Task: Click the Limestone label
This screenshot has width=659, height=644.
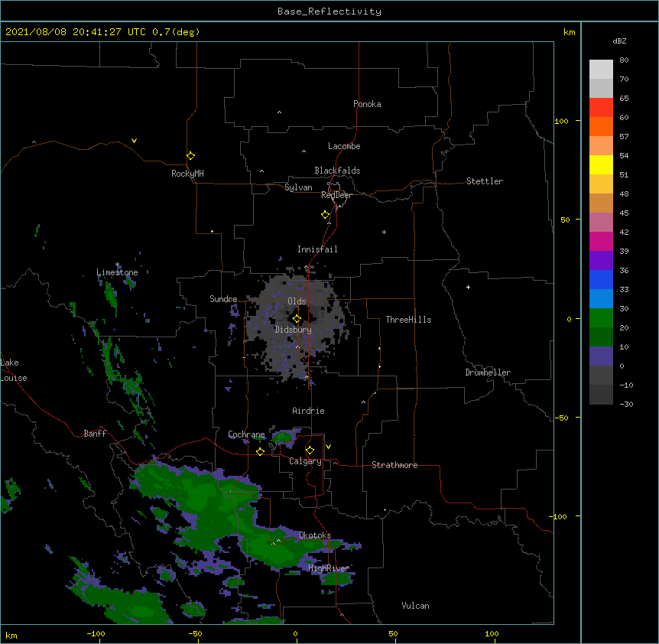Action: click(117, 272)
